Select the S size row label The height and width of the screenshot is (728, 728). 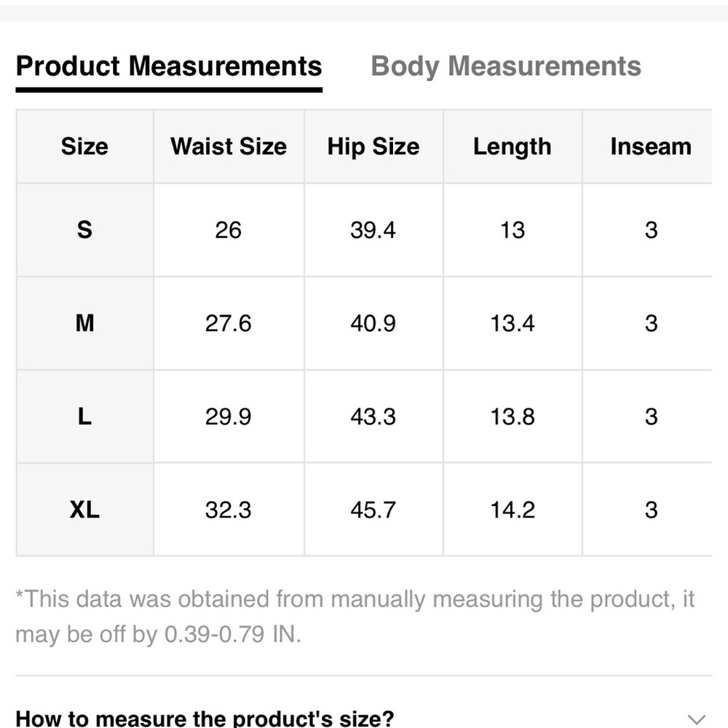[x=84, y=230]
